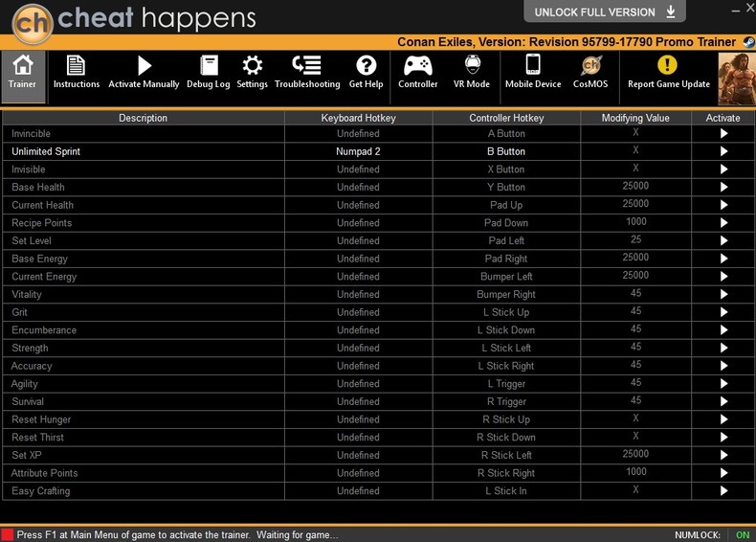
Task: Edit the Attribute Points value 1000
Action: (x=636, y=472)
